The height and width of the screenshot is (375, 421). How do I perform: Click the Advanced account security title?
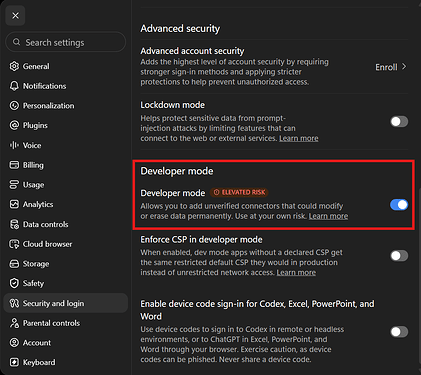click(x=192, y=51)
